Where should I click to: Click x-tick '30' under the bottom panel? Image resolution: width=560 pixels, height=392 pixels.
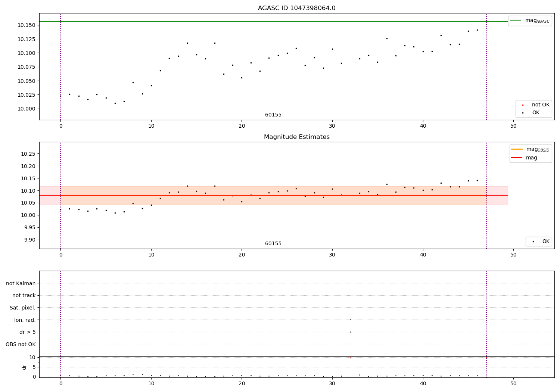(x=332, y=384)
